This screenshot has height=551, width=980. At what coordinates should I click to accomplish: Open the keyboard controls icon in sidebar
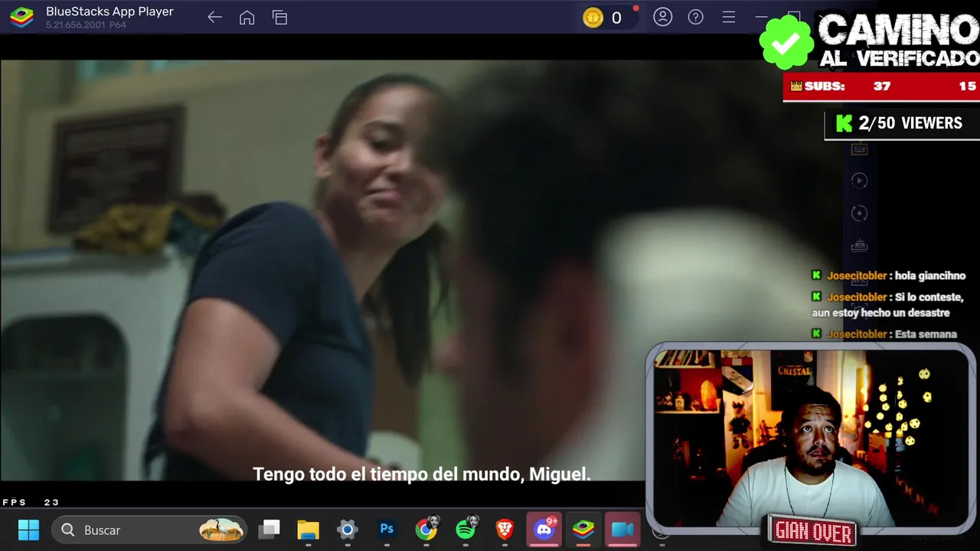859,149
